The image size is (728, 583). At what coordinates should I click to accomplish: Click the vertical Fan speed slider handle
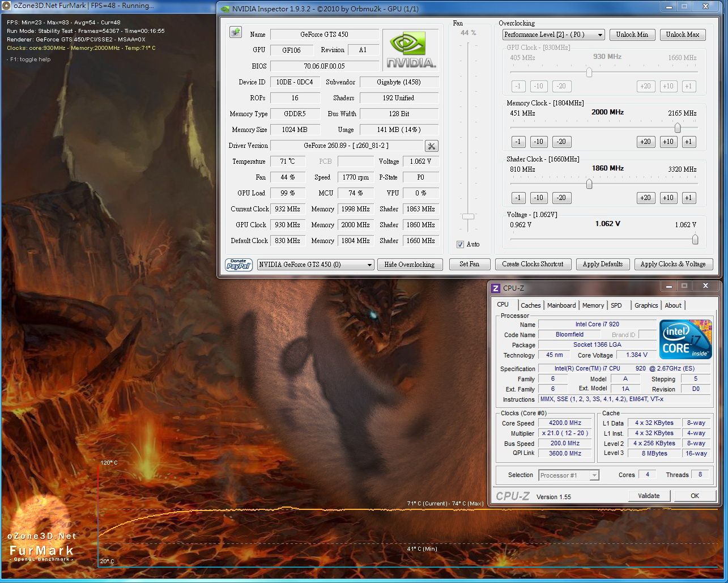(x=468, y=216)
